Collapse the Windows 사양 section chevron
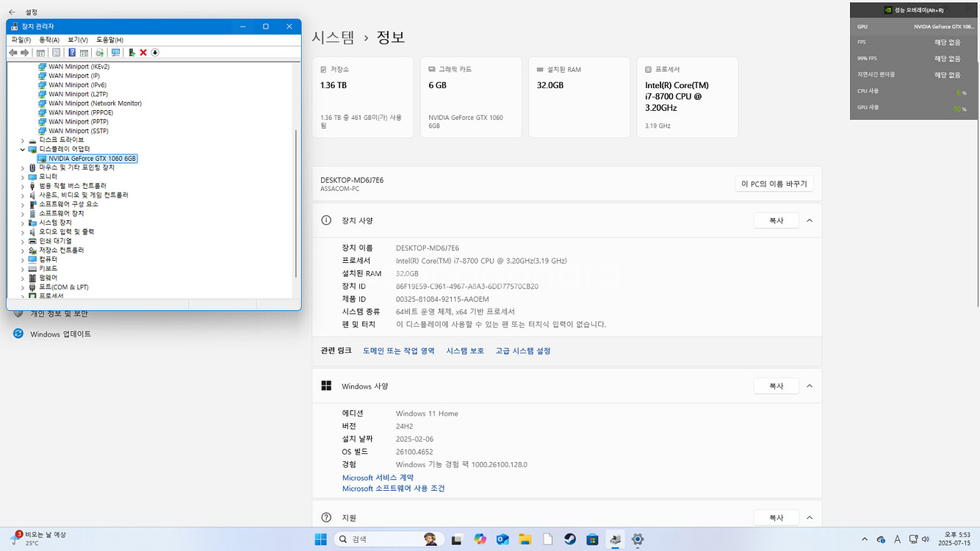The width and height of the screenshot is (980, 551). [x=810, y=386]
